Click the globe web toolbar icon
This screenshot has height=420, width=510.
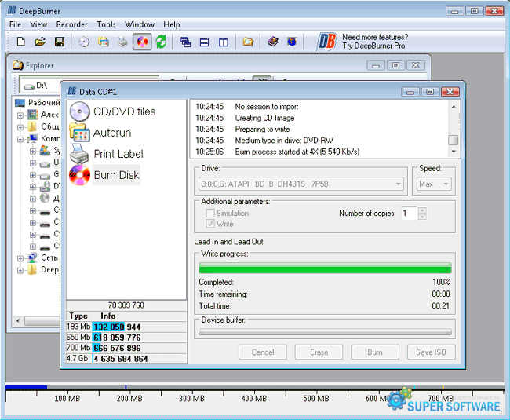(x=292, y=42)
